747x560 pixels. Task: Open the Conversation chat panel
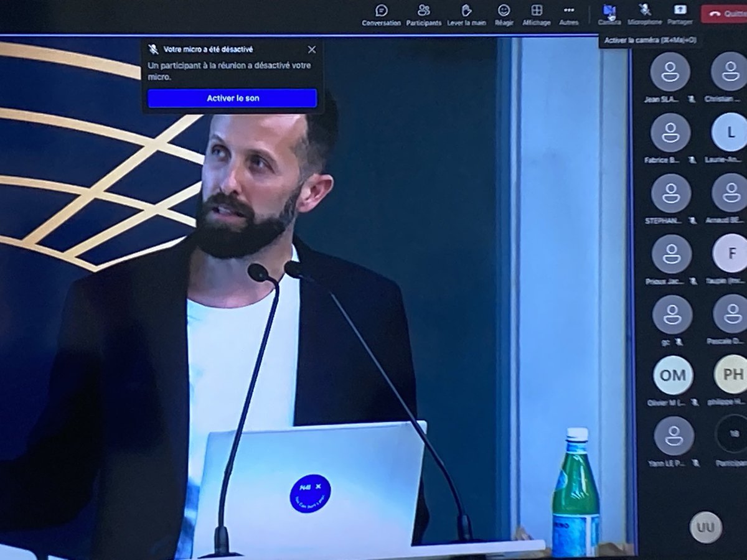click(x=381, y=15)
